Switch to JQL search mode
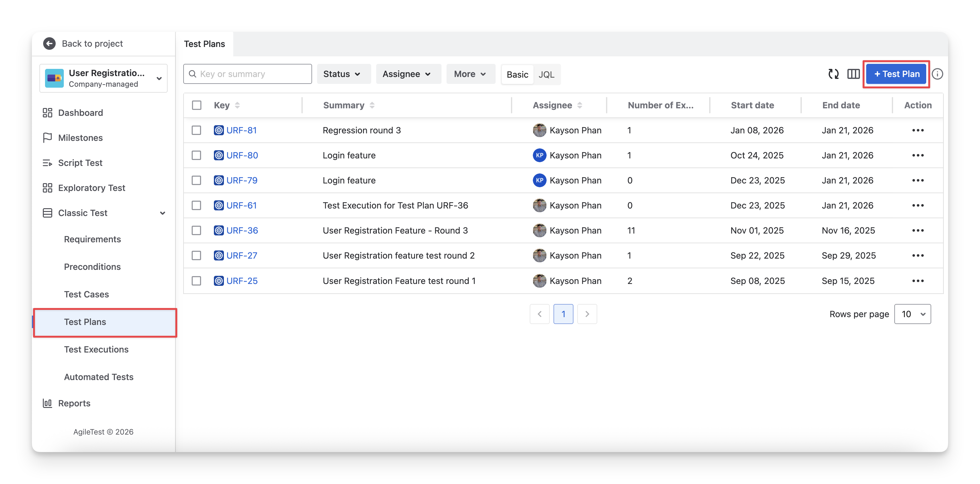Image resolution: width=980 pixels, height=484 pixels. [546, 75]
